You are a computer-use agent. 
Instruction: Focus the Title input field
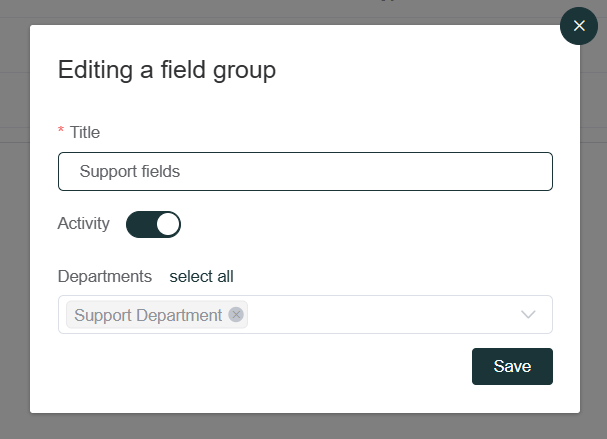pos(305,171)
